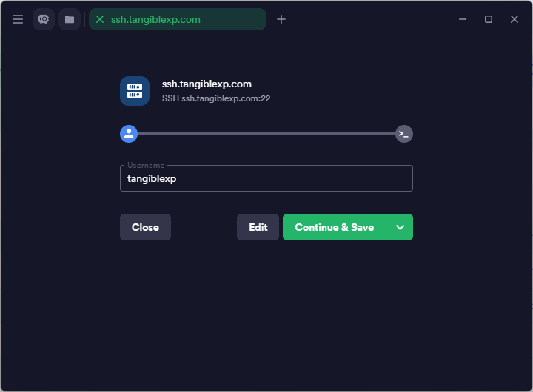Click the SSH ssh.tangiblexp.com:22 address text

[216, 98]
